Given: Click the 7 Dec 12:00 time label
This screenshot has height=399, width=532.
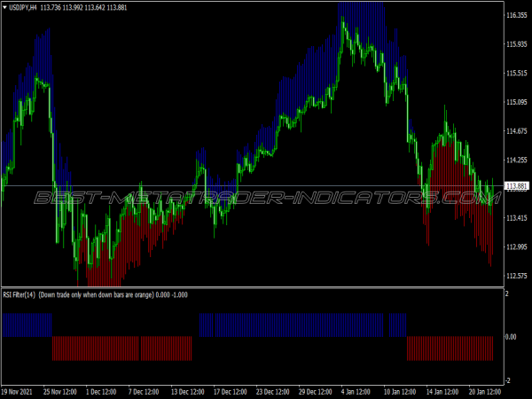Looking at the screenshot, I should click(144, 392).
